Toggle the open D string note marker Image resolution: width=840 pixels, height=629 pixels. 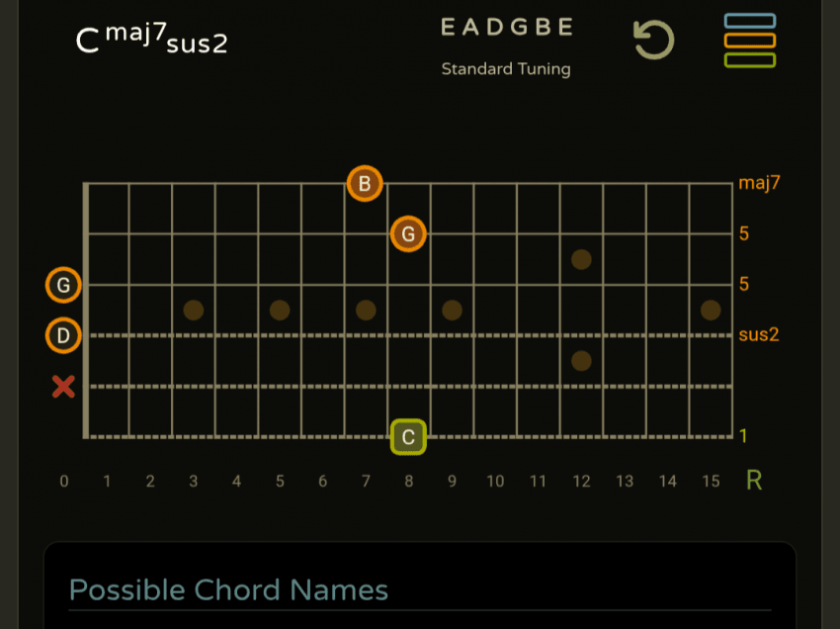[x=63, y=336]
